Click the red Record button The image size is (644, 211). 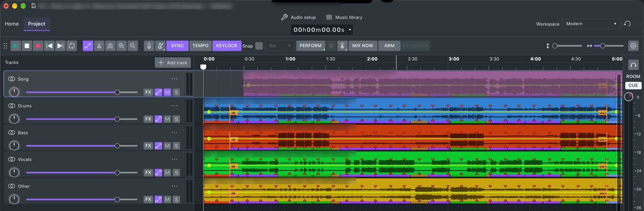pyautogui.click(x=38, y=46)
